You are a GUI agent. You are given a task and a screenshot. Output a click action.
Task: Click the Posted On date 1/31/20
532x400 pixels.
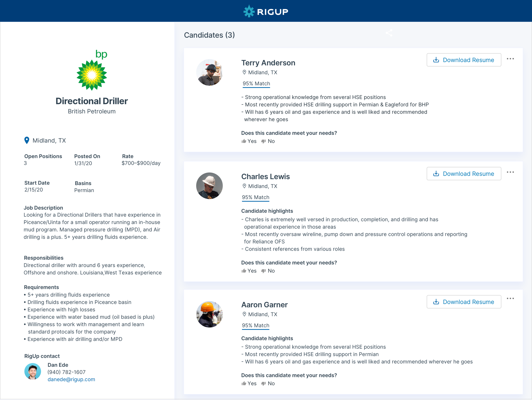[x=83, y=163]
